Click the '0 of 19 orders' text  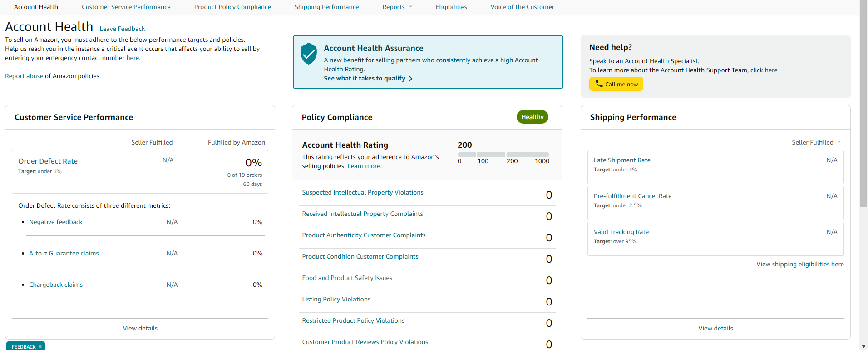pyautogui.click(x=245, y=175)
